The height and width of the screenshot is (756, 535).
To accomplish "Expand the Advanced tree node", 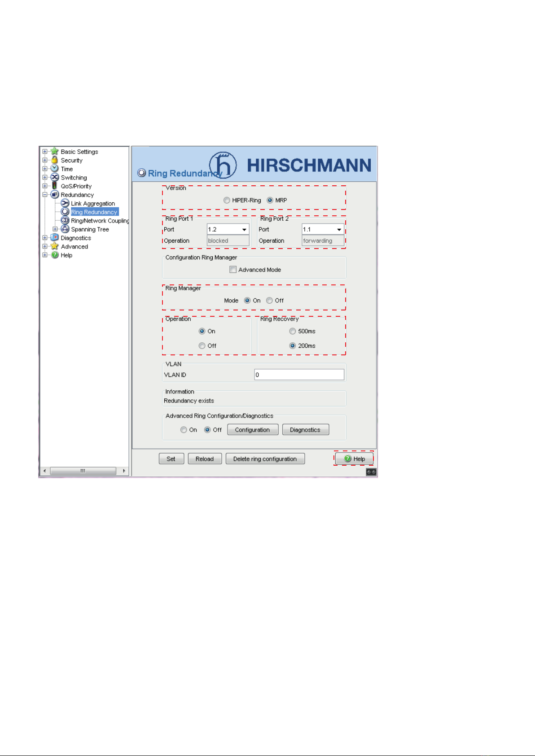I will (45, 246).
